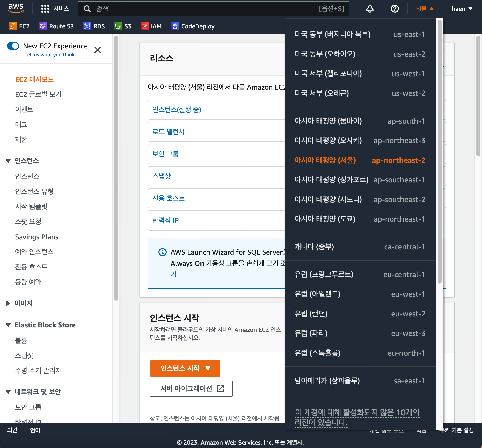
Task: Select region us-west-1 캘리포니아
Action: point(360,73)
